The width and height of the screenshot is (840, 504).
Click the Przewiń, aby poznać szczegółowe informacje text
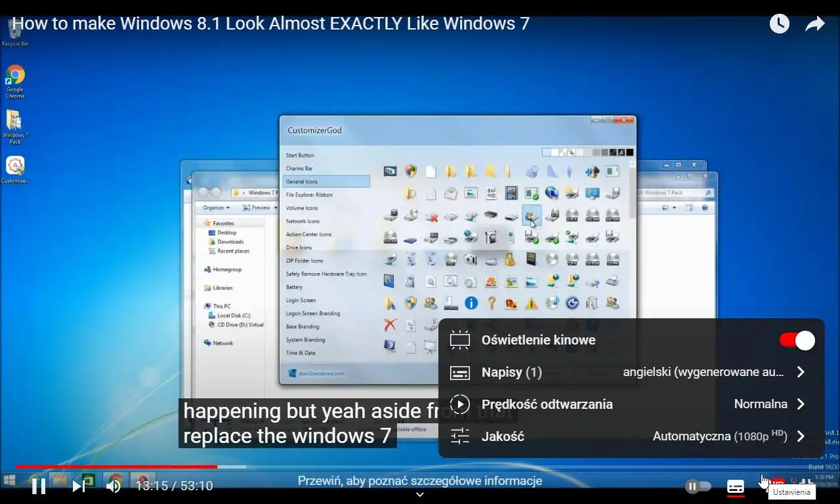point(420,481)
